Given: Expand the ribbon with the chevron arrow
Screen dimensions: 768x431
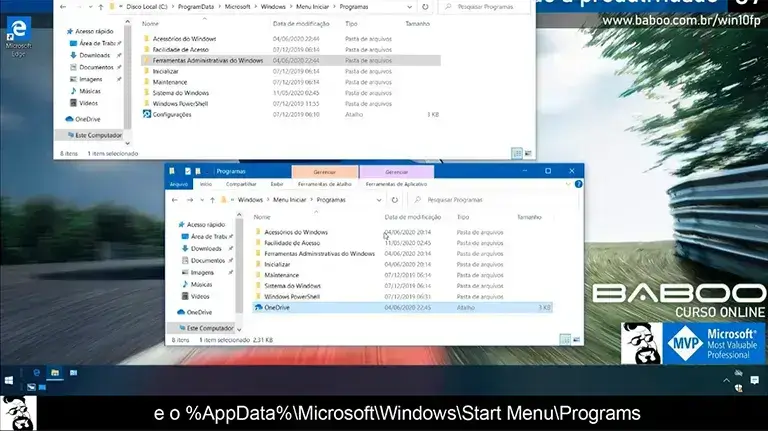Looking at the screenshot, I should [568, 184].
